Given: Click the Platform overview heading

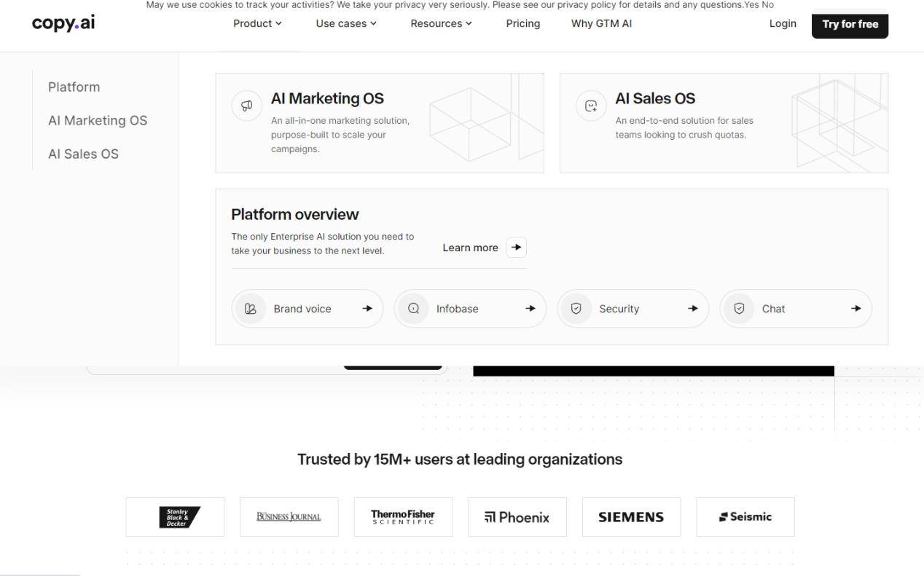Looking at the screenshot, I should coord(295,214).
